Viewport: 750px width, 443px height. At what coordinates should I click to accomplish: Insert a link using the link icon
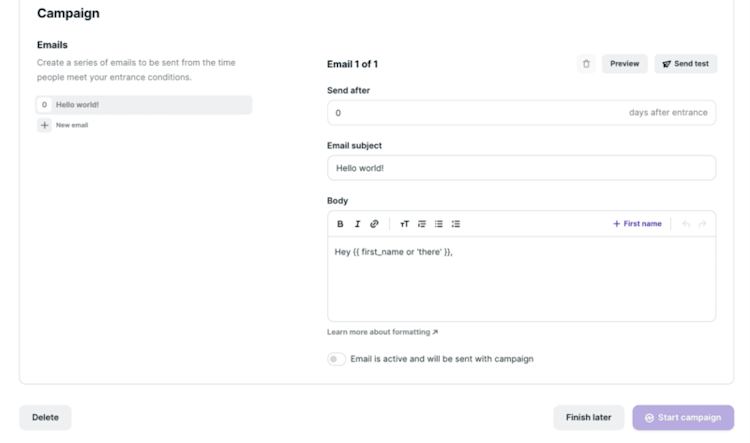pyautogui.click(x=374, y=224)
